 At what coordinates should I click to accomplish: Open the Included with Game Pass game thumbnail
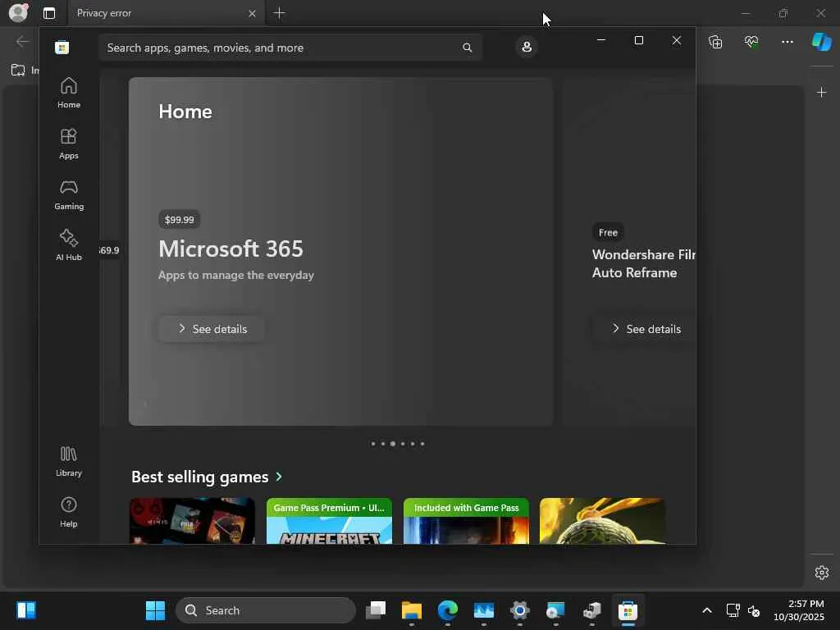466,521
